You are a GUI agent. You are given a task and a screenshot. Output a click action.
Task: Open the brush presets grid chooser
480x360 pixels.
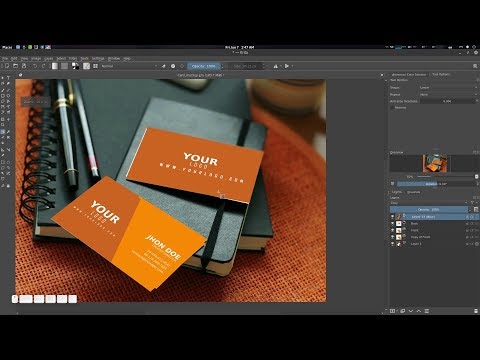point(95,66)
